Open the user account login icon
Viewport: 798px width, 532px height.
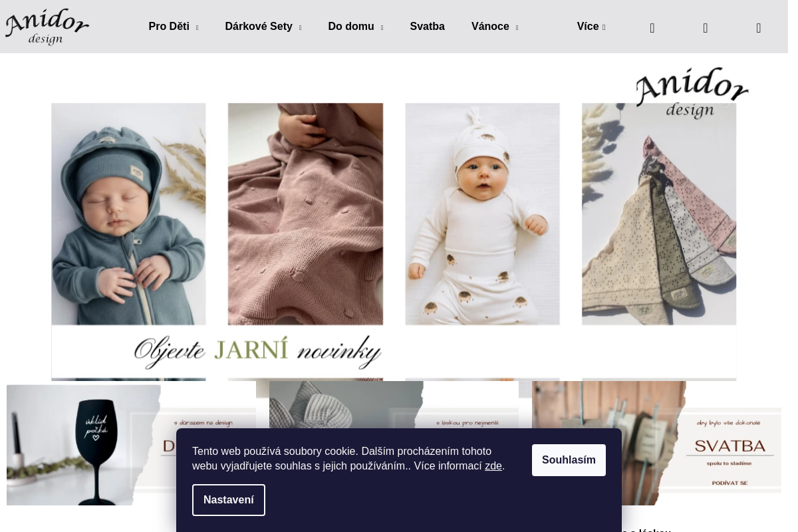pyautogui.click(x=705, y=28)
